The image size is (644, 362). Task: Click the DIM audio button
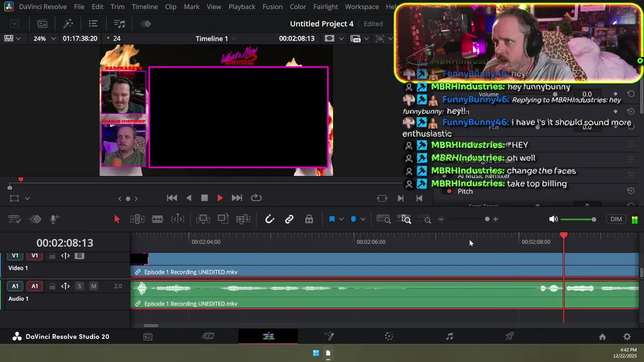pyautogui.click(x=616, y=219)
